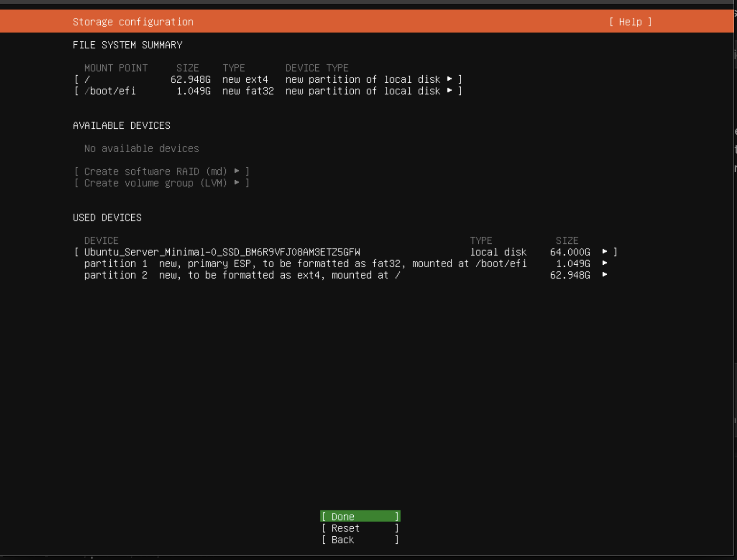Expand options for the /boot/efi mount entry

point(449,91)
